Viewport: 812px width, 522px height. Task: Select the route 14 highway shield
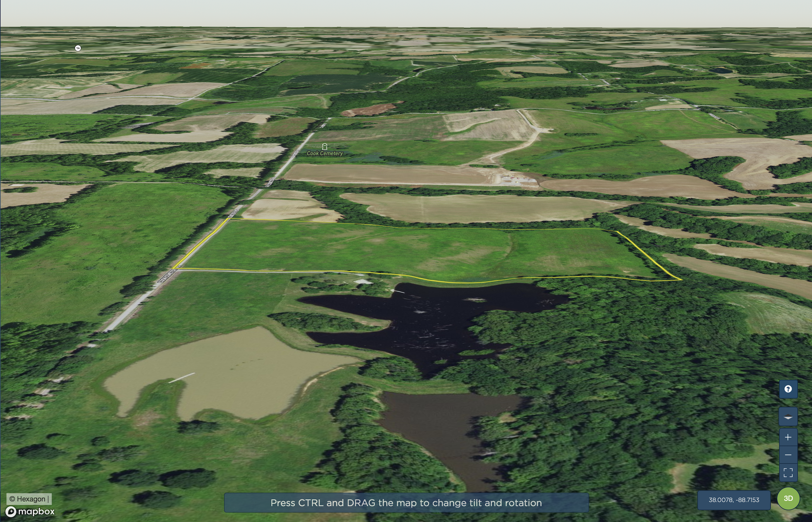[78, 48]
